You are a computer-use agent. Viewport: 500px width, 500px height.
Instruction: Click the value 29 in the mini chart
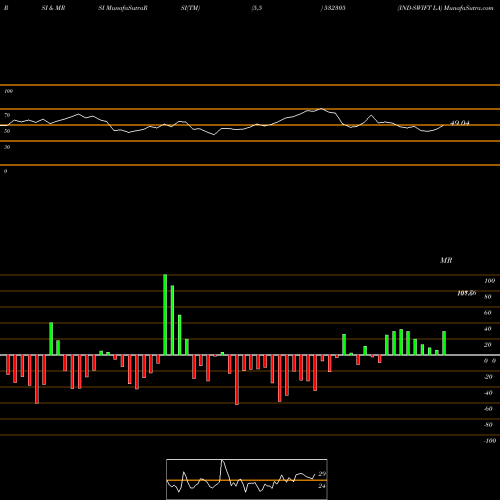(322, 474)
